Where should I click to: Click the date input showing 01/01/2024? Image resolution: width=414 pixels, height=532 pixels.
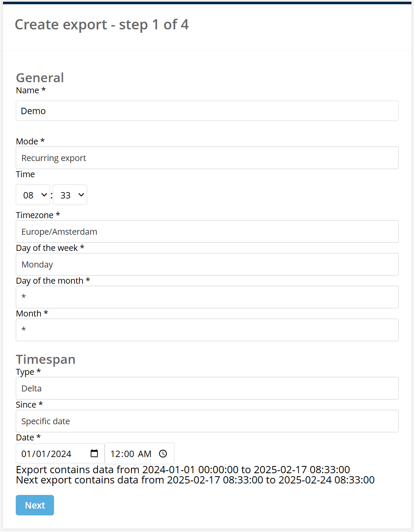point(60,454)
